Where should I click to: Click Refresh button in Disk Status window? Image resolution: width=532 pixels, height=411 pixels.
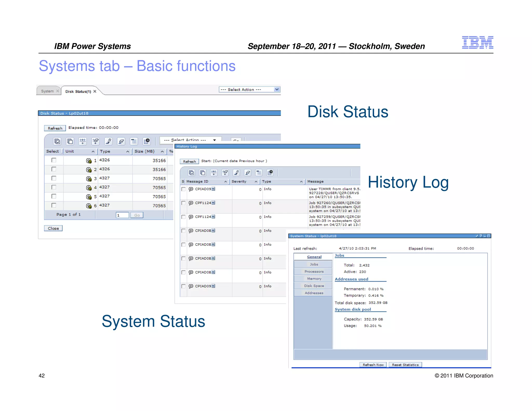click(55, 128)
